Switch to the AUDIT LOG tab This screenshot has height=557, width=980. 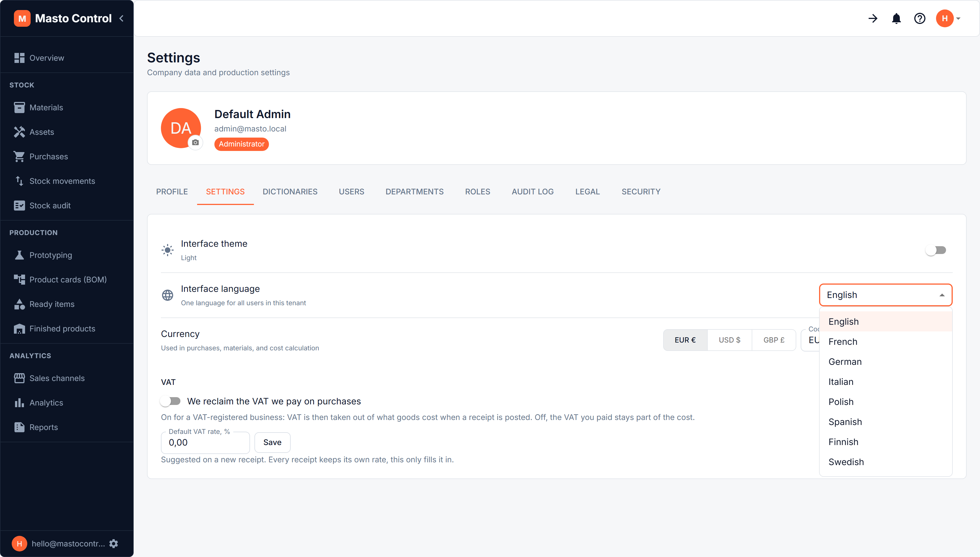533,192
